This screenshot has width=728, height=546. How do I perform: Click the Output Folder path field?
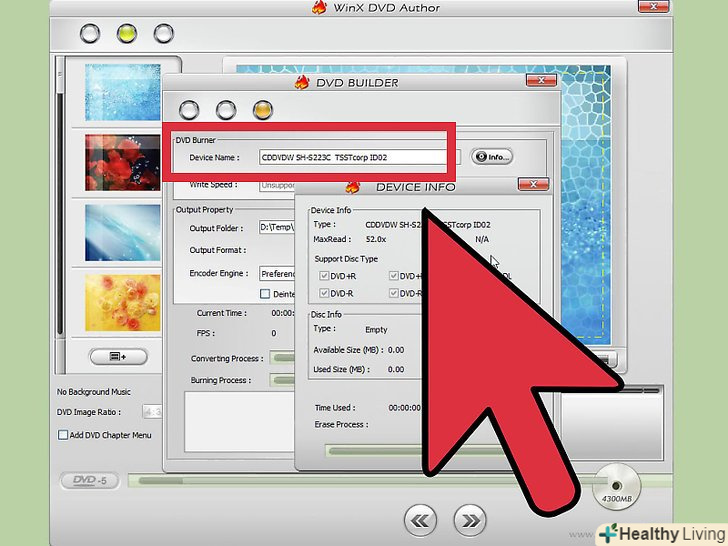(x=277, y=227)
